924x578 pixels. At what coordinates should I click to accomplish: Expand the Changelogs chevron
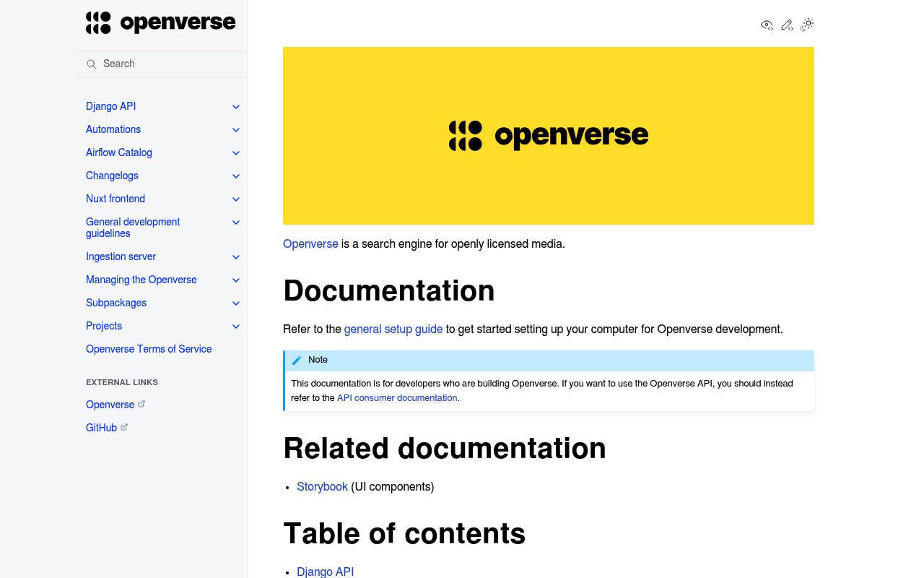236,176
